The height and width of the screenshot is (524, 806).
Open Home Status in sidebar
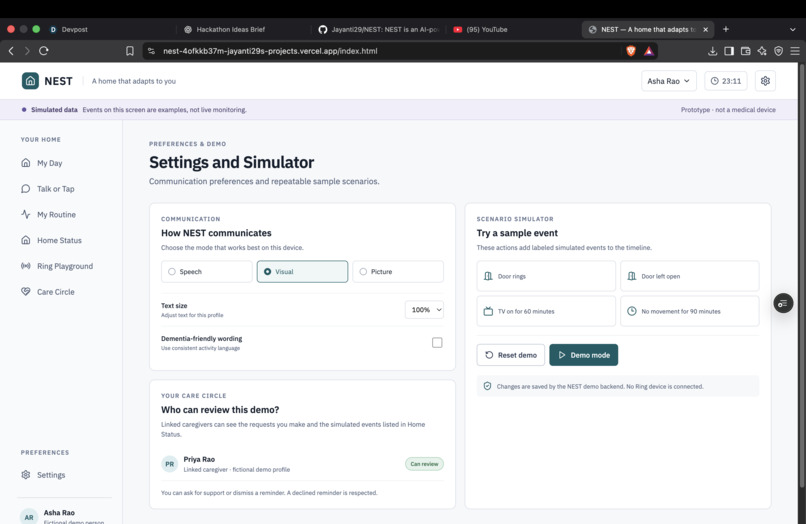[x=59, y=240]
